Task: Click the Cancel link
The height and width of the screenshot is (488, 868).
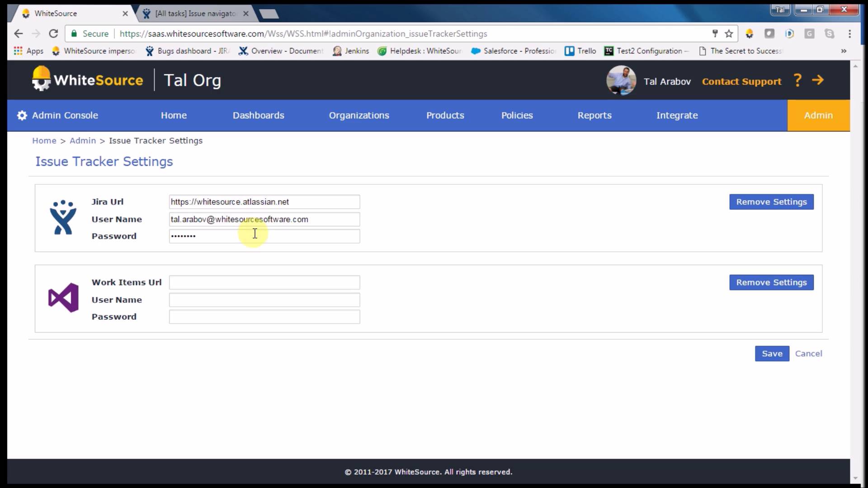Action: 808,353
